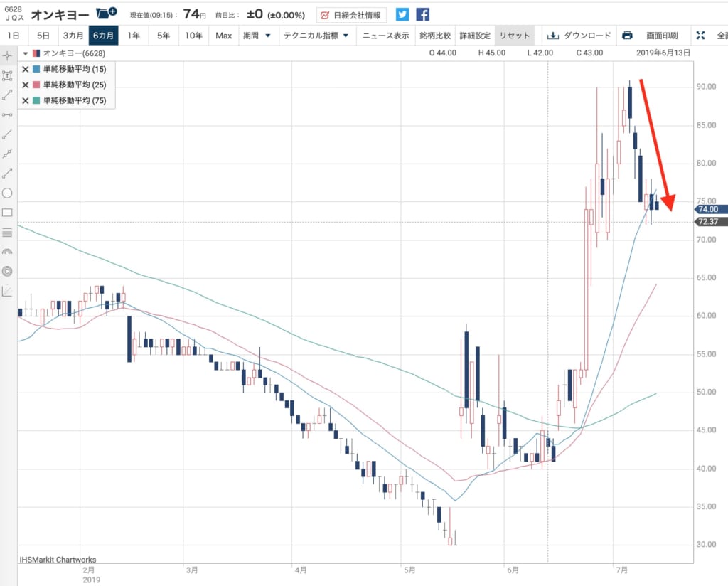Image resolution: width=728 pixels, height=586 pixels.
Task: Pick the circle drawing tool
Action: point(8,193)
